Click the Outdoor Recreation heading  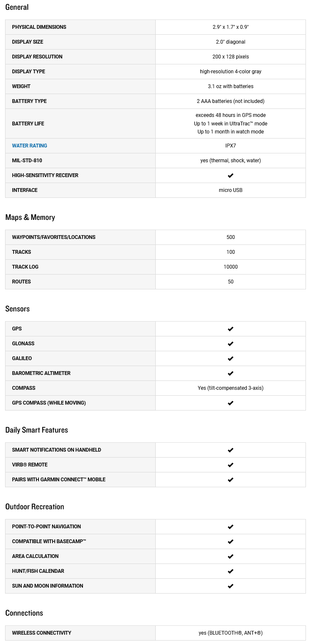pyautogui.click(x=35, y=507)
